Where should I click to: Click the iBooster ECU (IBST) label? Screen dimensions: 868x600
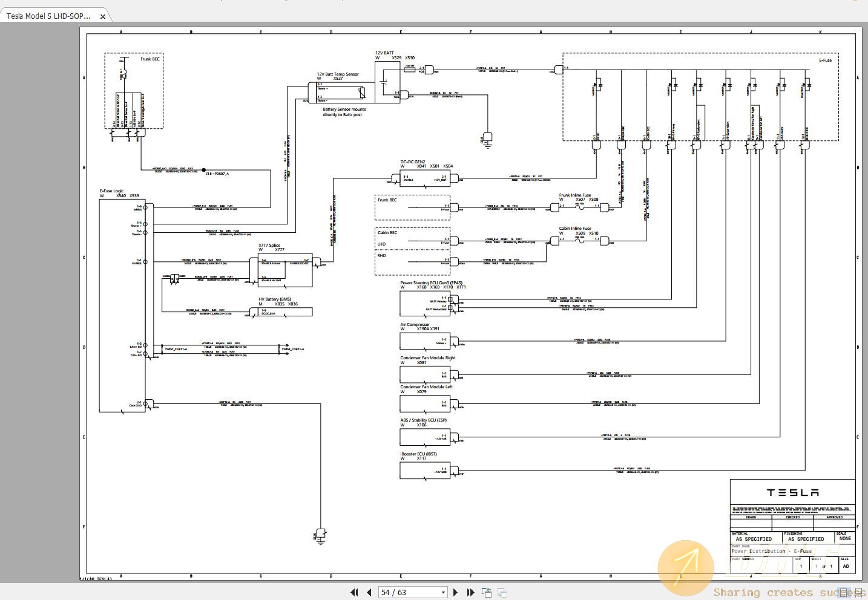click(418, 454)
